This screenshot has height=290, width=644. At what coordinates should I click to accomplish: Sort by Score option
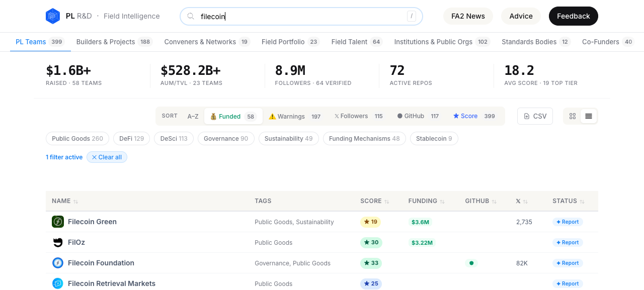tap(474, 116)
